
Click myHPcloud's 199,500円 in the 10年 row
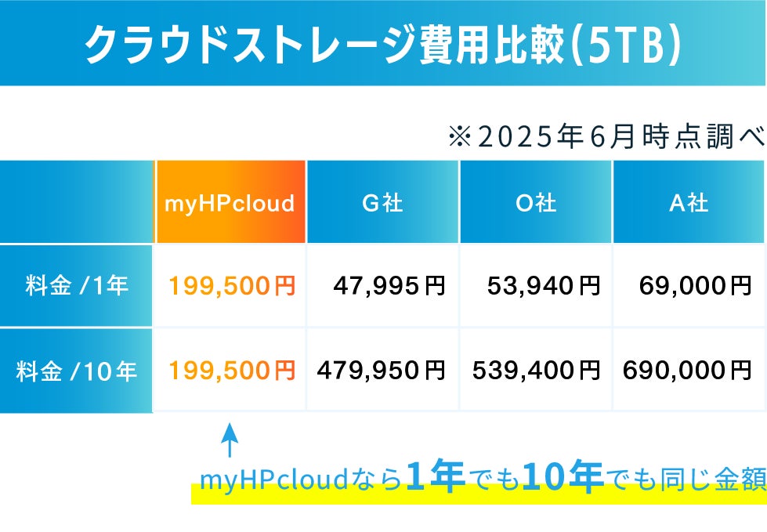[x=231, y=371]
